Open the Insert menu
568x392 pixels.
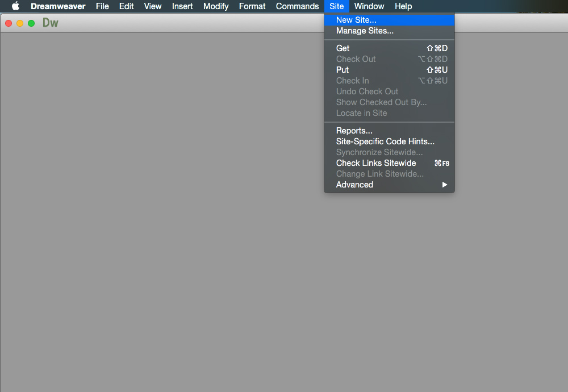tap(182, 6)
